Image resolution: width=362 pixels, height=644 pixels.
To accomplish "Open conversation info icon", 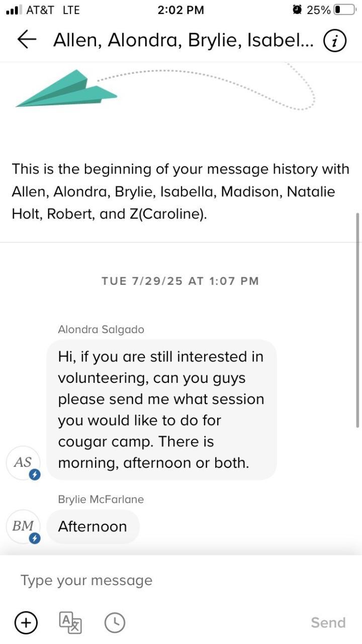I will coord(335,40).
